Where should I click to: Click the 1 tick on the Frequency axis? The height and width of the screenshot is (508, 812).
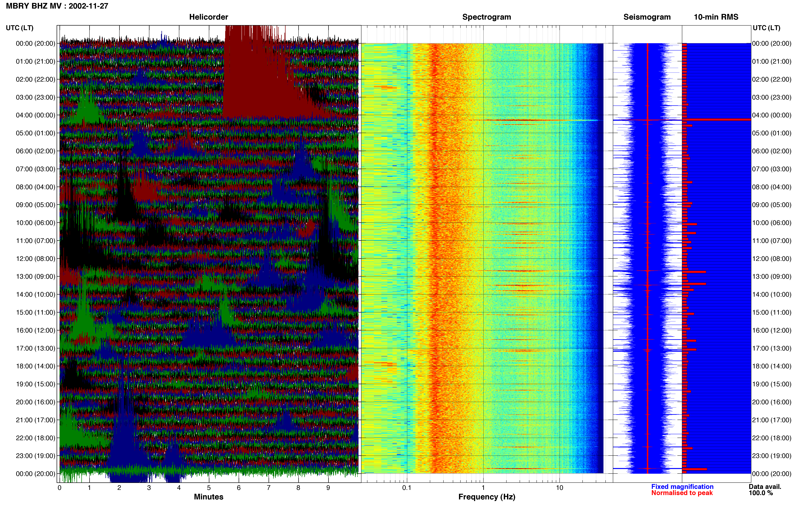click(483, 488)
